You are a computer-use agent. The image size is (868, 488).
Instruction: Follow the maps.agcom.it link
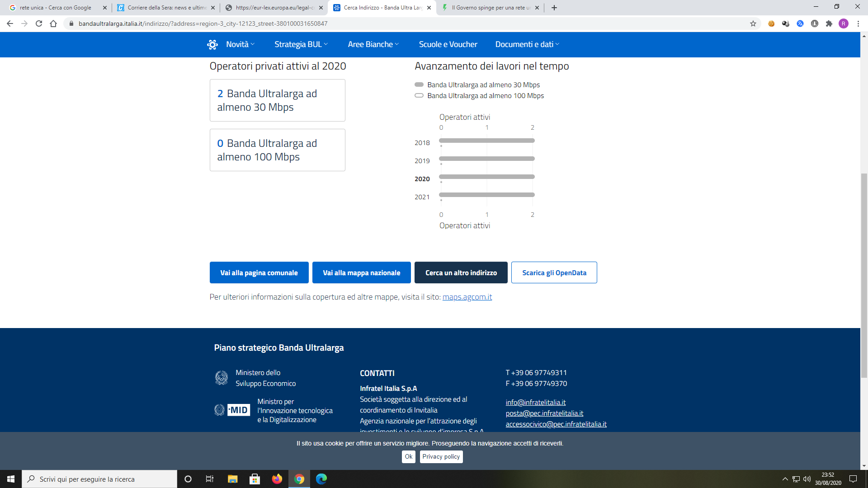click(467, 297)
